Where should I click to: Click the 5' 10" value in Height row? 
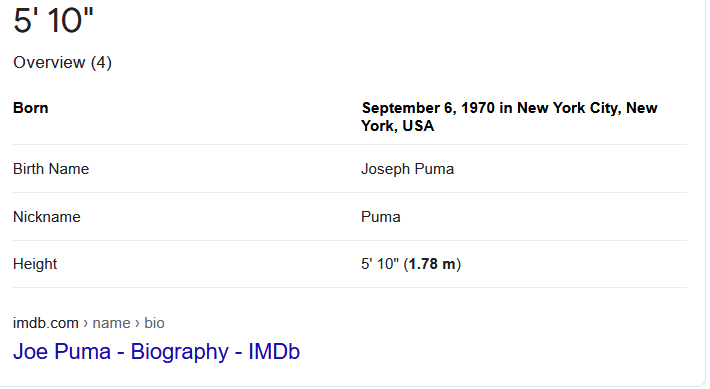380,264
